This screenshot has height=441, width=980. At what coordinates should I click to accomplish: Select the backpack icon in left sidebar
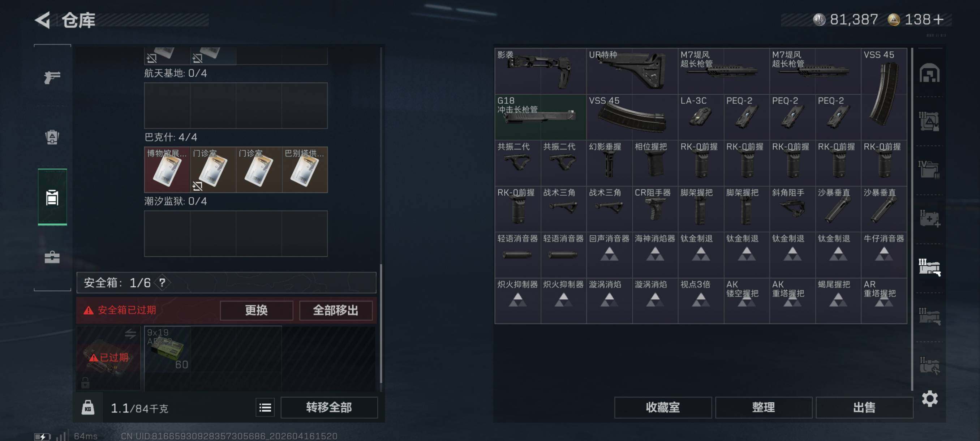[52, 137]
